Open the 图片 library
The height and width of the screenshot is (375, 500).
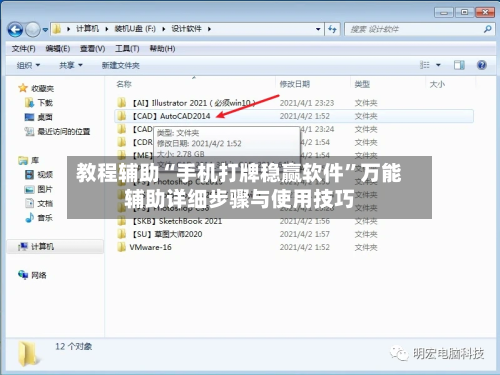click(x=45, y=189)
